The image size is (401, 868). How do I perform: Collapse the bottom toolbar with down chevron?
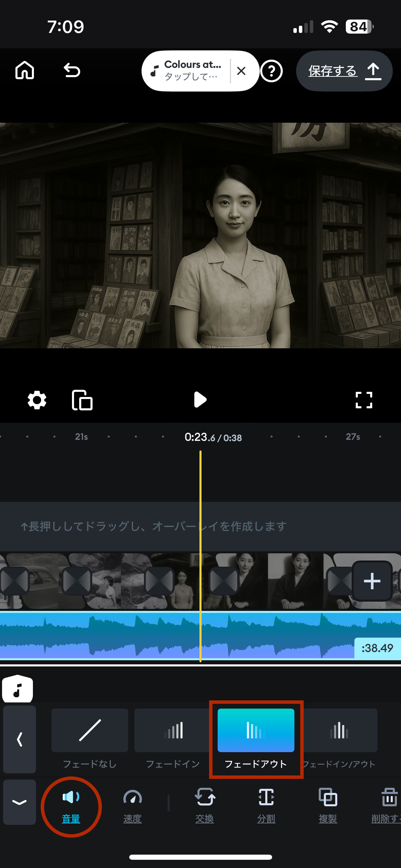click(x=20, y=802)
